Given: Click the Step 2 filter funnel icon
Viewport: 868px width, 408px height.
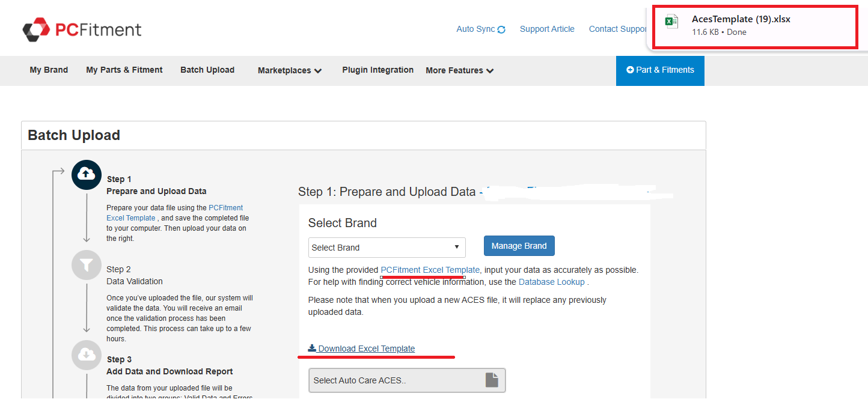Looking at the screenshot, I should (x=87, y=265).
